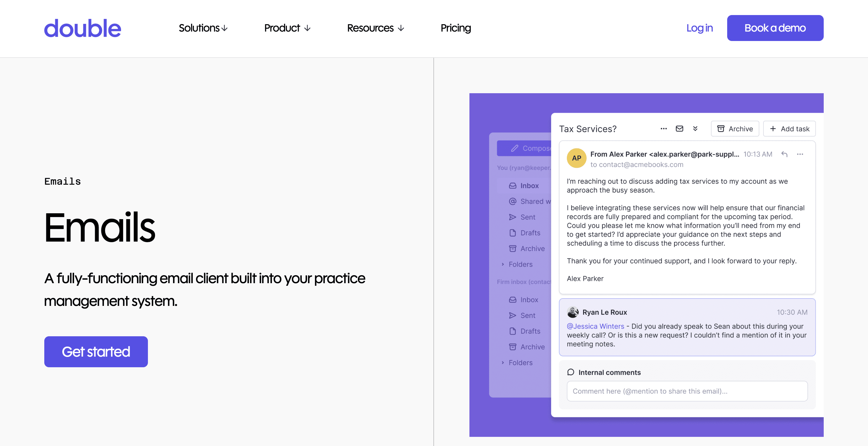
Task: Click the Drafts icon under Firm inbox
Action: click(513, 331)
